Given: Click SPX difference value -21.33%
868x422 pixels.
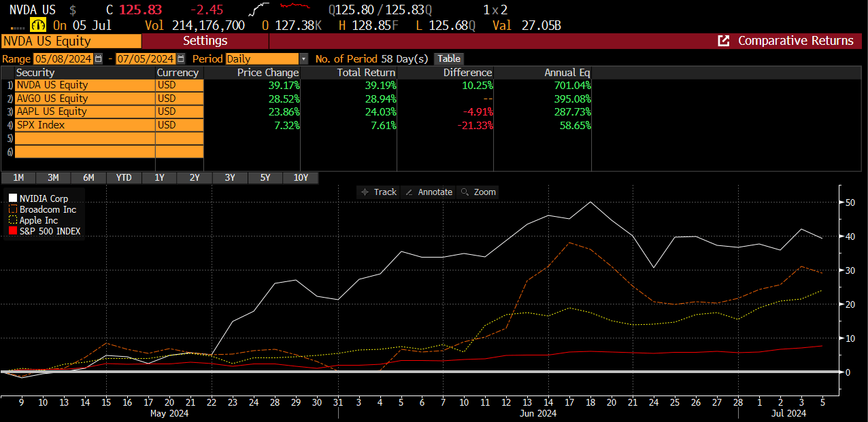Looking at the screenshot, I should click(x=475, y=125).
